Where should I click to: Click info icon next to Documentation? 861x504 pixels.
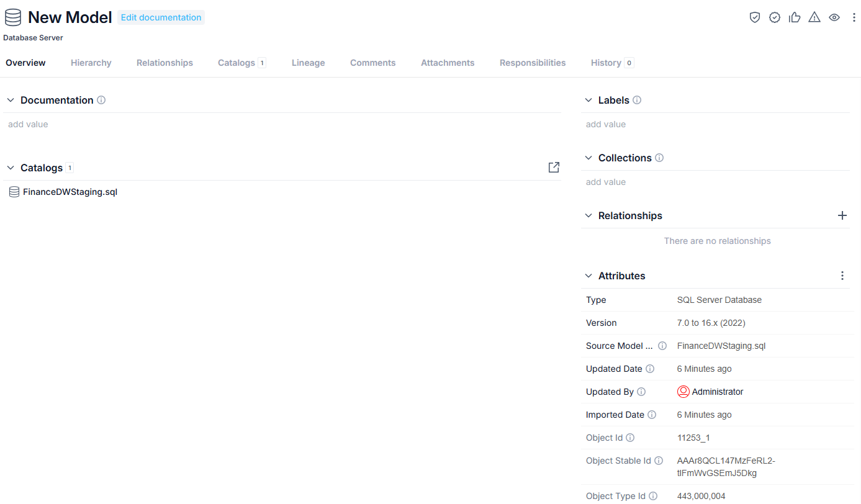click(x=101, y=100)
